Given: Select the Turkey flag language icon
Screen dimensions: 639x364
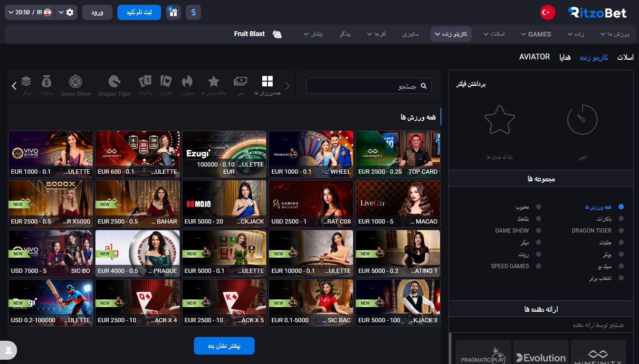Looking at the screenshot, I should click(x=548, y=12).
